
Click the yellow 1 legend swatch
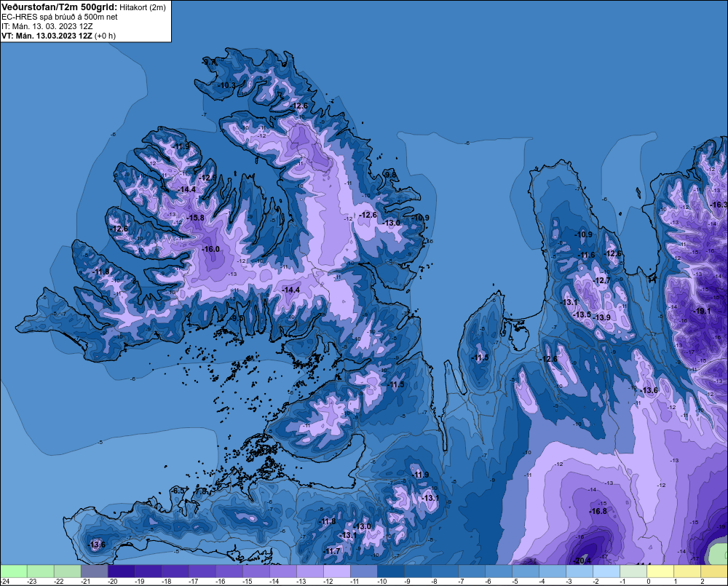pyautogui.click(x=687, y=571)
